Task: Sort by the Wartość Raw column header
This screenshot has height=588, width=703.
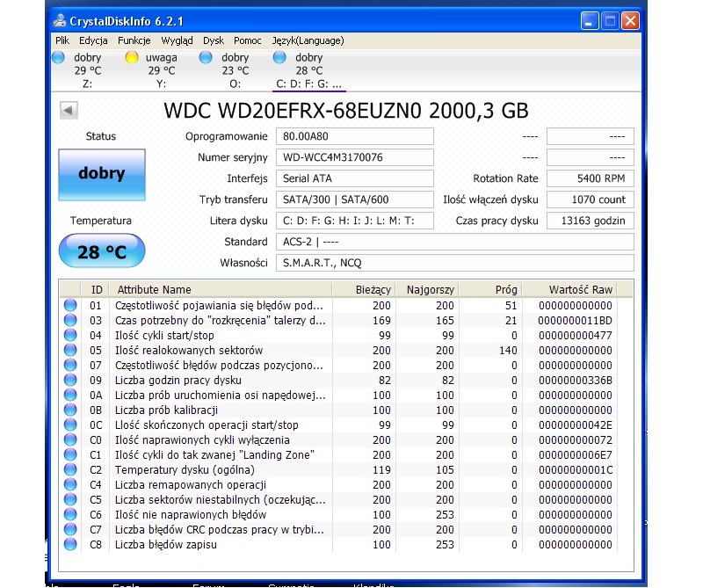Action: click(x=569, y=290)
